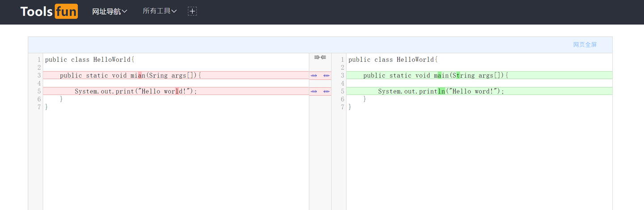Click the Toolsfun logo
644x210 pixels.
pyautogui.click(x=49, y=12)
